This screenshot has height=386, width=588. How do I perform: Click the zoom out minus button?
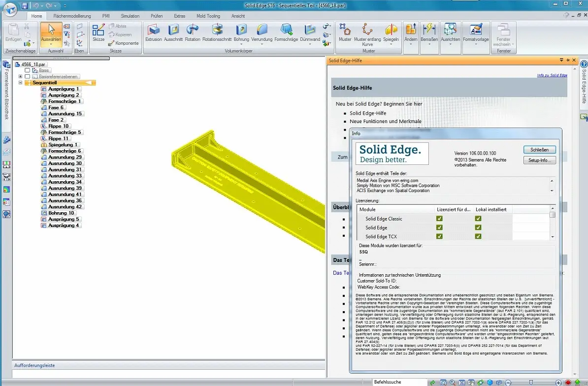(508, 383)
